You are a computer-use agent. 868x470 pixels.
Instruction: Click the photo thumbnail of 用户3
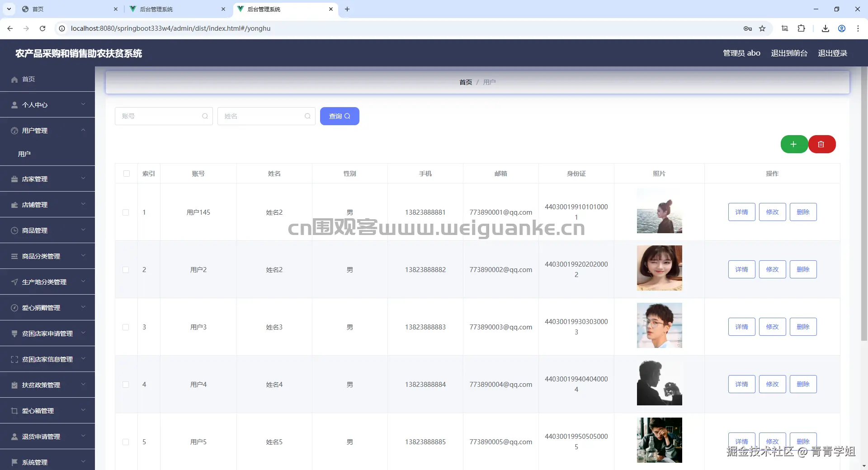pyautogui.click(x=659, y=325)
